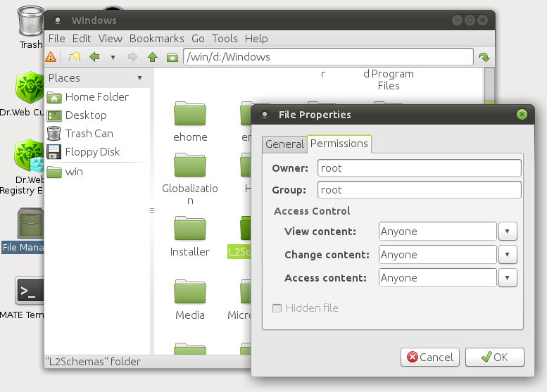Open the Edit menu
Image resolution: width=547 pixels, height=392 pixels.
82,39
